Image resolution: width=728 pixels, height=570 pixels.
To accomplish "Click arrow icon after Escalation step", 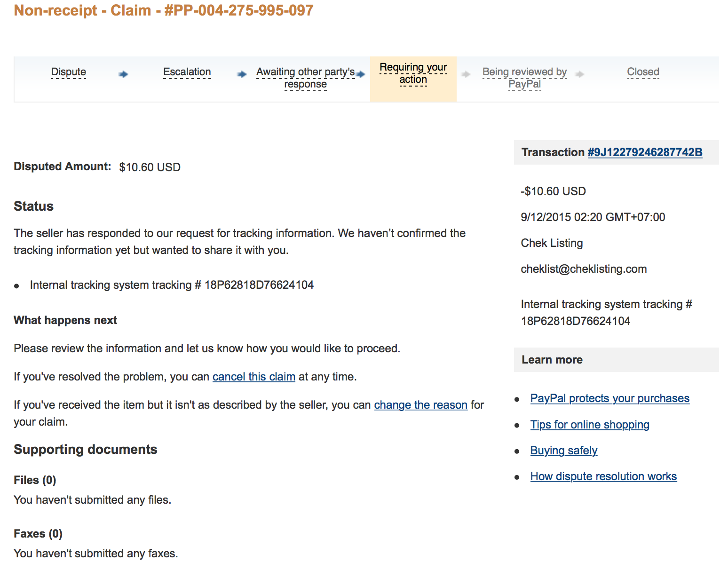I will [x=242, y=74].
